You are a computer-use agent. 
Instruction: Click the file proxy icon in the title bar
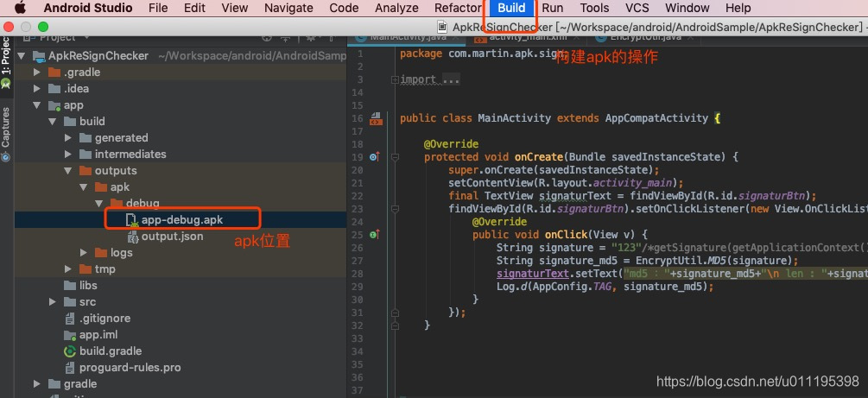coord(442,27)
